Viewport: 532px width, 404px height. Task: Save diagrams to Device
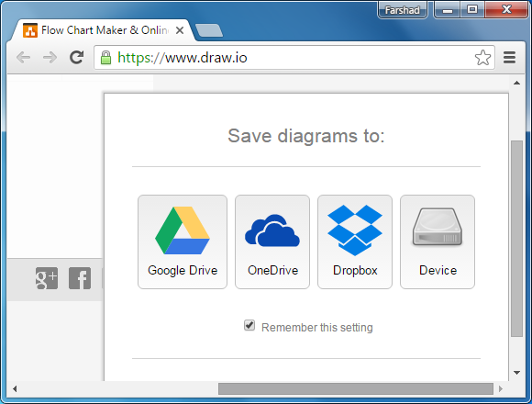[x=438, y=241]
